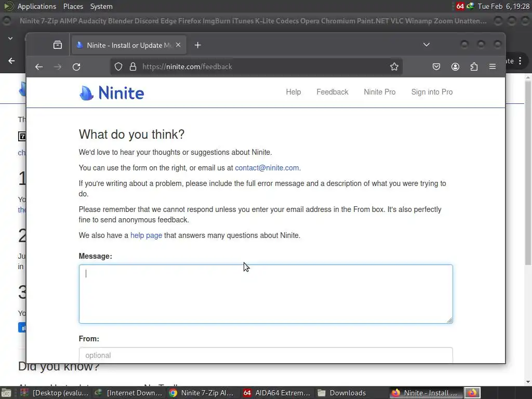Viewport: 532px width, 399px height.
Task: Click Firefox forward arrow button
Action: (x=58, y=67)
